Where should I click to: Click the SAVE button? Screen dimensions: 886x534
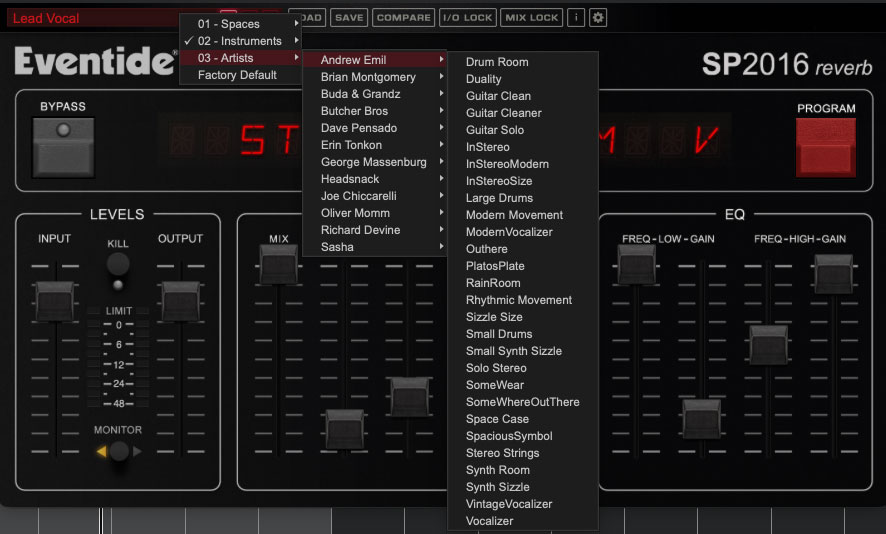(349, 18)
